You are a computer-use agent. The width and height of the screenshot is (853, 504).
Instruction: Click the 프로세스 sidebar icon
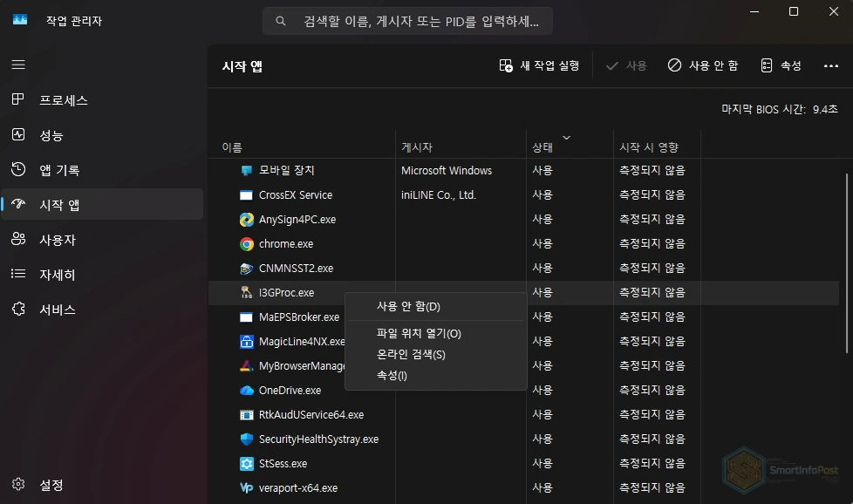[18, 99]
